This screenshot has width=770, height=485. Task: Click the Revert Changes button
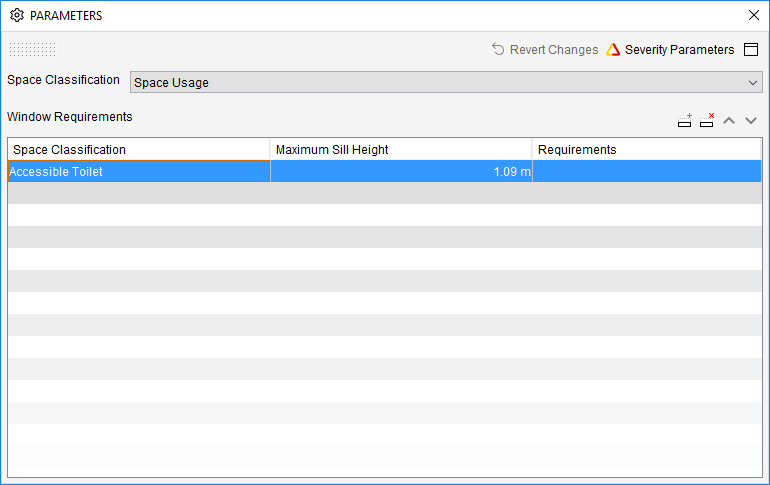pyautogui.click(x=545, y=50)
